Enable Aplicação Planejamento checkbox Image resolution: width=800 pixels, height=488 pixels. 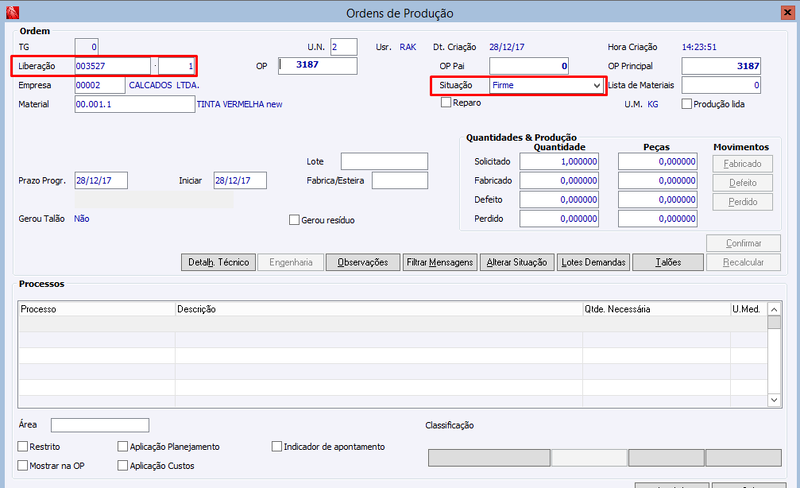point(122,447)
